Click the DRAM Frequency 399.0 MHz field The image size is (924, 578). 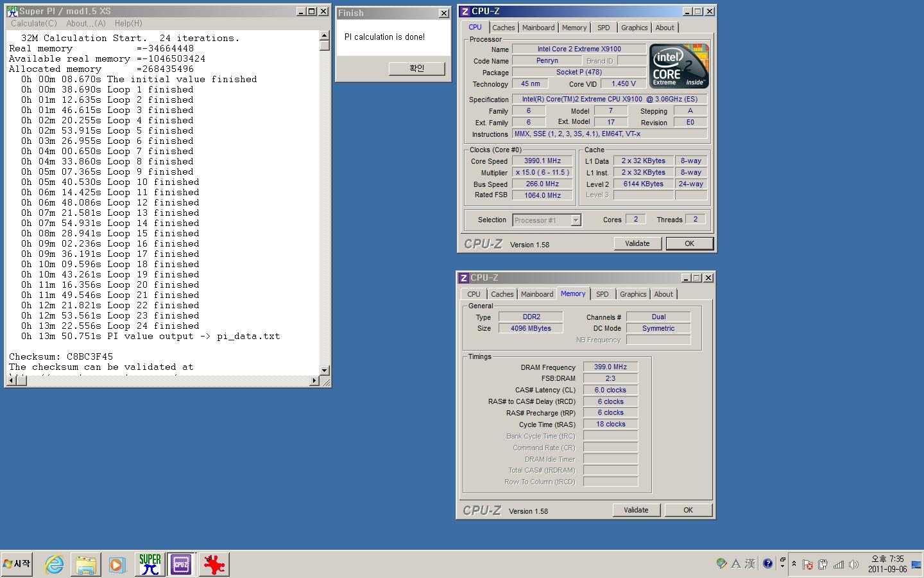610,367
